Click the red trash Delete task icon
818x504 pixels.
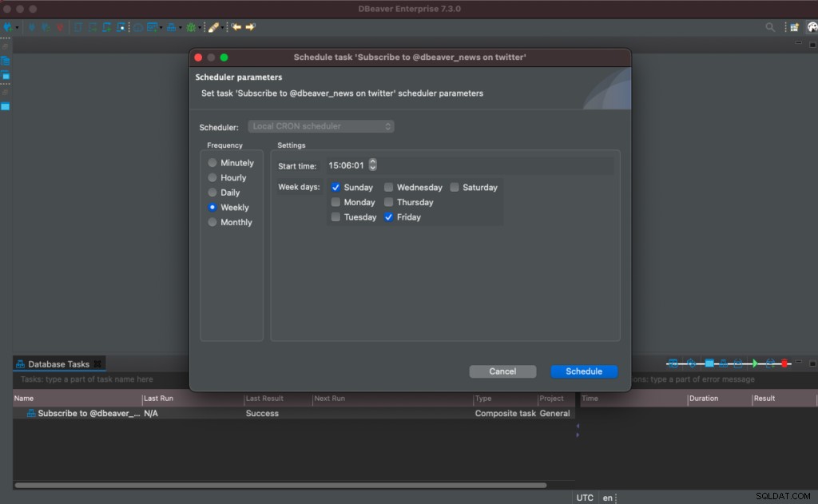(784, 363)
